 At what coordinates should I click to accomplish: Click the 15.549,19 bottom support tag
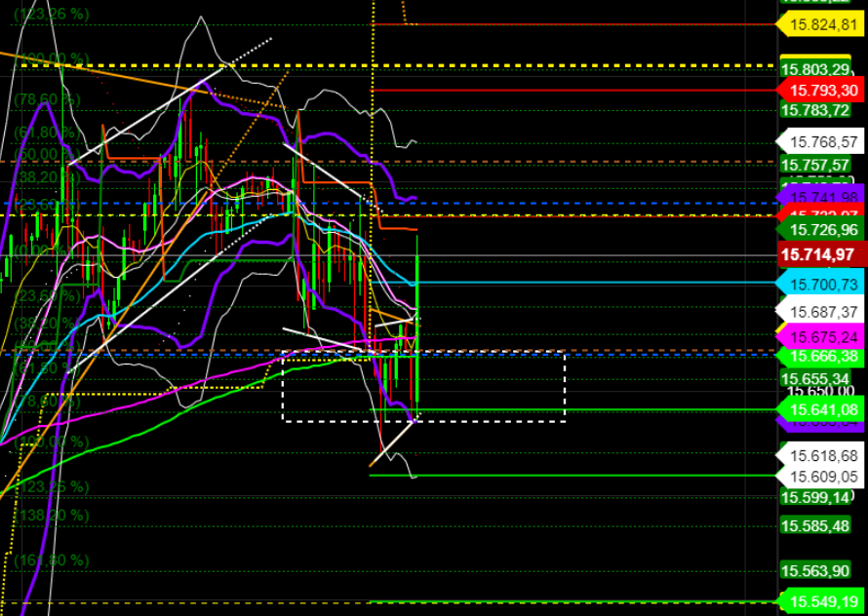coord(822,600)
